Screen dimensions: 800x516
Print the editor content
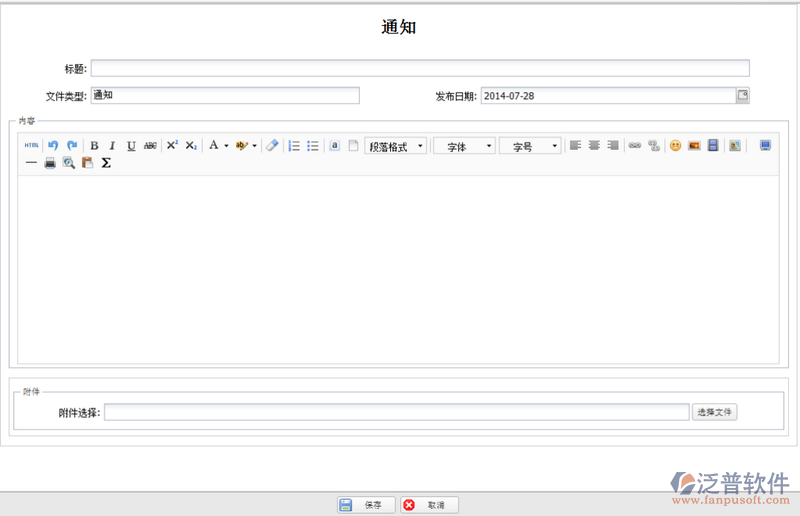(50, 163)
